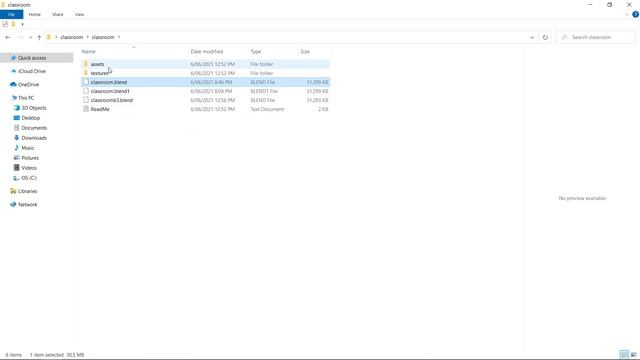
Task: Expand the address bar history dropdown
Action: (x=532, y=37)
